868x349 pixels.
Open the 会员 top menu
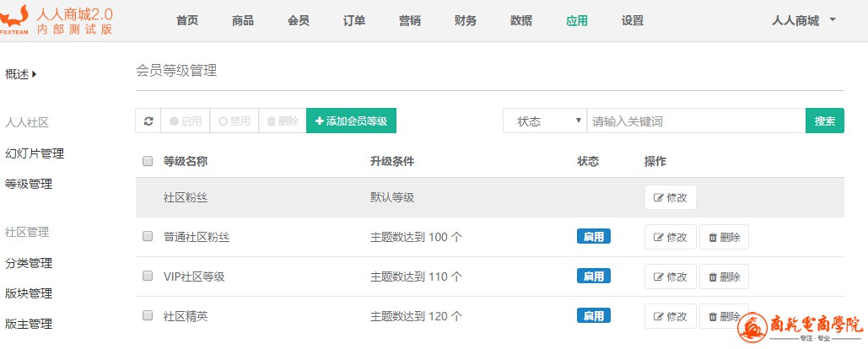(x=299, y=21)
